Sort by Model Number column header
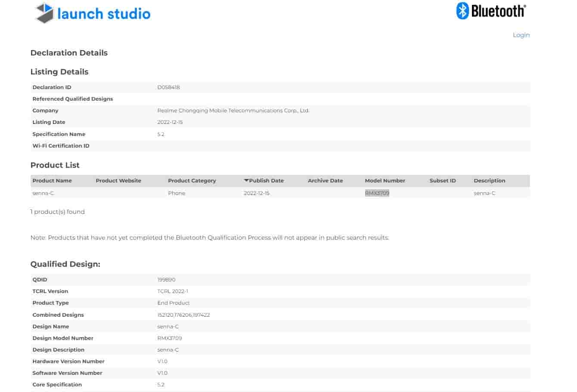Image resolution: width=577 pixels, height=392 pixels. coord(385,181)
